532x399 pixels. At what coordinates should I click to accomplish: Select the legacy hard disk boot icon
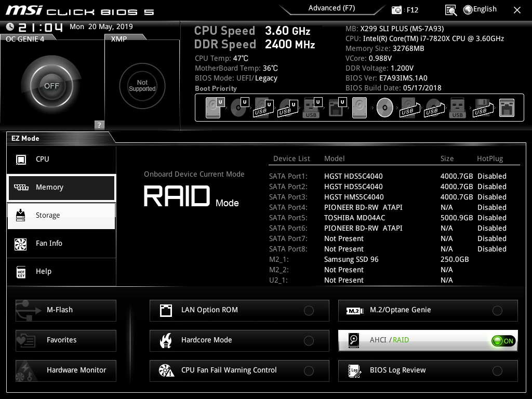coord(360,108)
